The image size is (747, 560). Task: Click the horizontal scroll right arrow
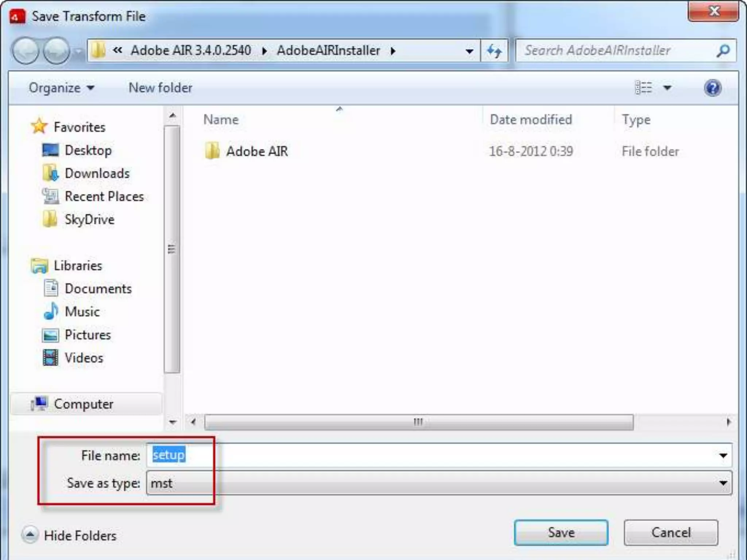click(728, 422)
